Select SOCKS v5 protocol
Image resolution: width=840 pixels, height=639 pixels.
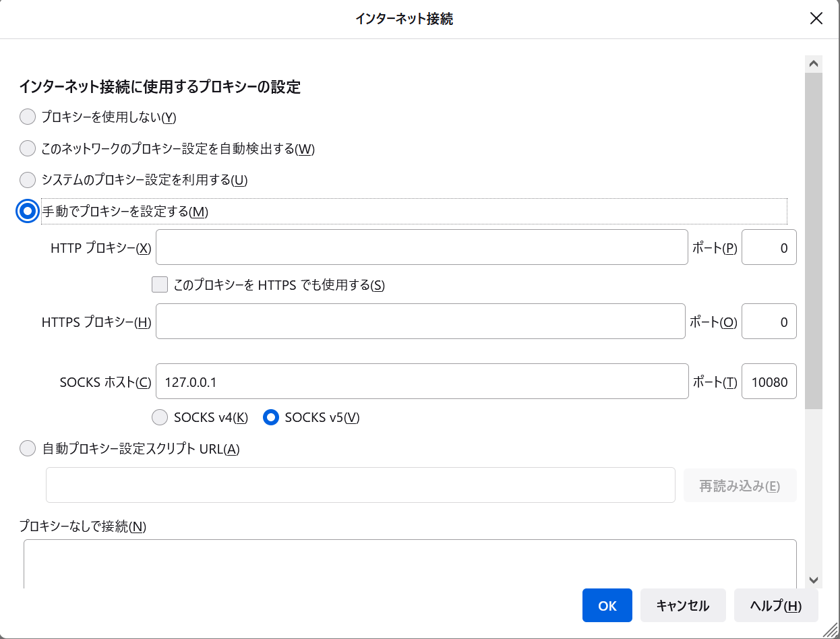tap(271, 417)
